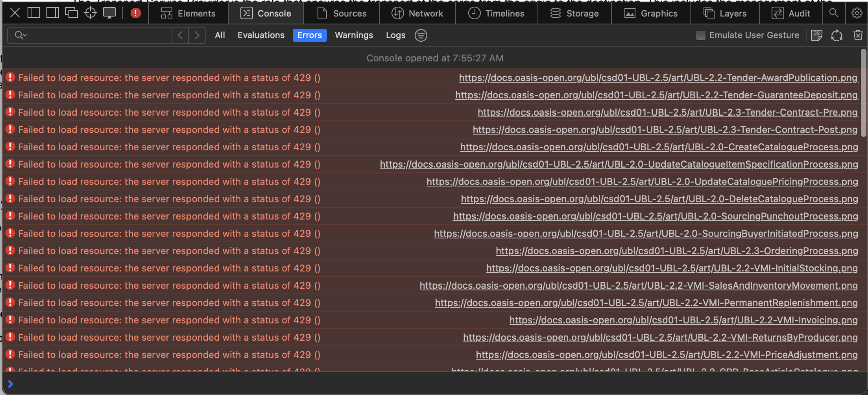This screenshot has height=395, width=868.
Task: Click the console scope filter icon
Action: (421, 35)
